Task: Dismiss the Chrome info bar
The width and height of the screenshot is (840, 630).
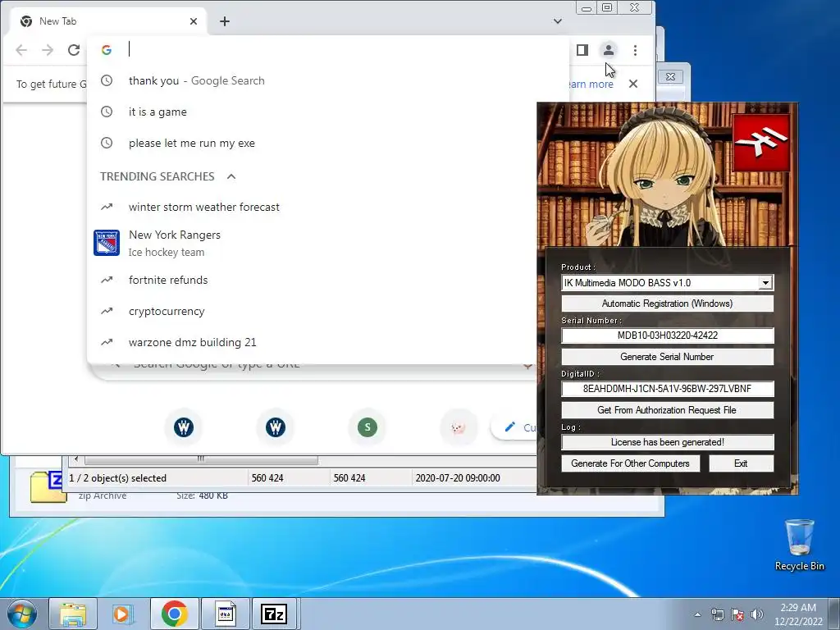Action: coord(633,84)
